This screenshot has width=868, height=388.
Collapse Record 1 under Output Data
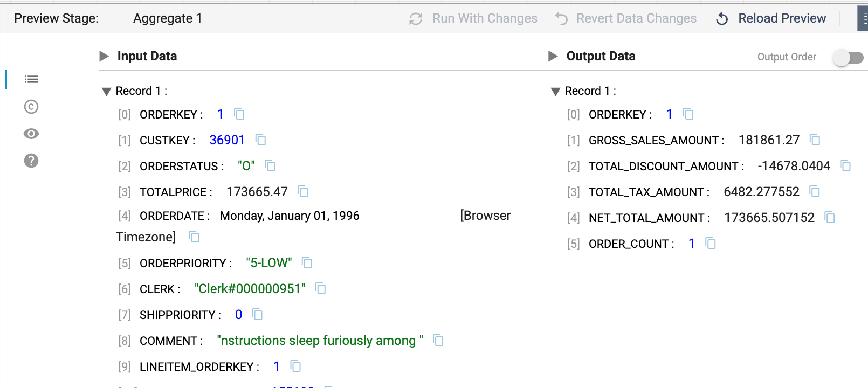point(556,92)
